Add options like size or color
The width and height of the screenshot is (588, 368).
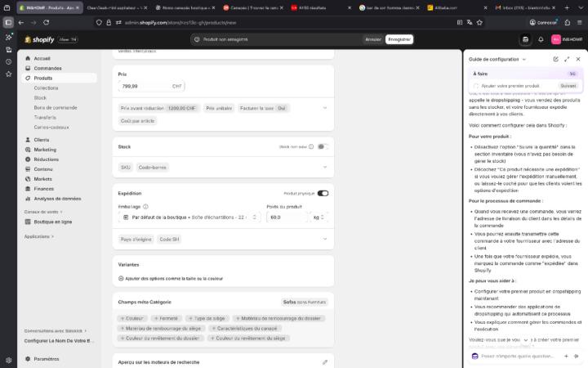[x=171, y=279]
